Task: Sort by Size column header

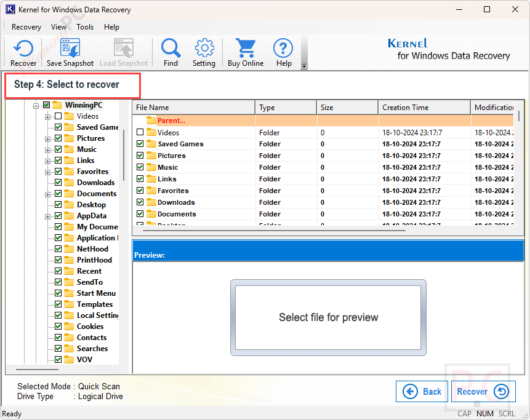Action: (x=347, y=108)
